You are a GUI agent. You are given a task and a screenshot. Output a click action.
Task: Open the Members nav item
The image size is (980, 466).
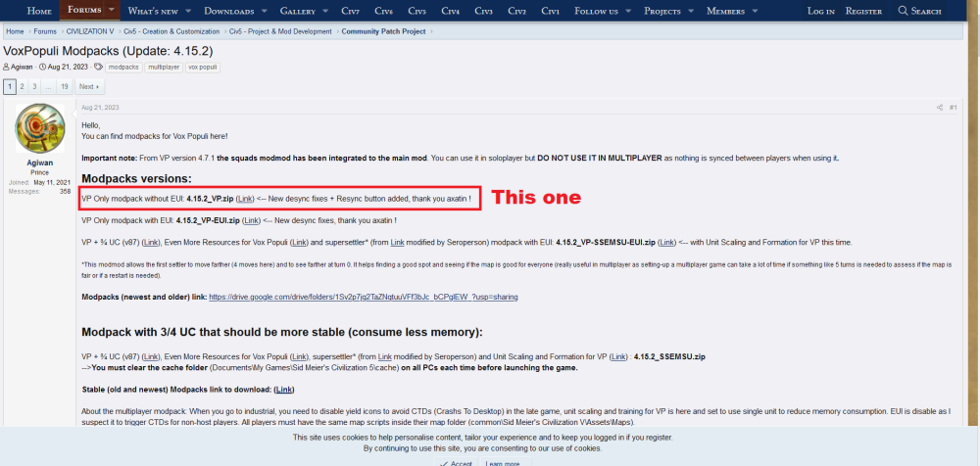(x=727, y=11)
